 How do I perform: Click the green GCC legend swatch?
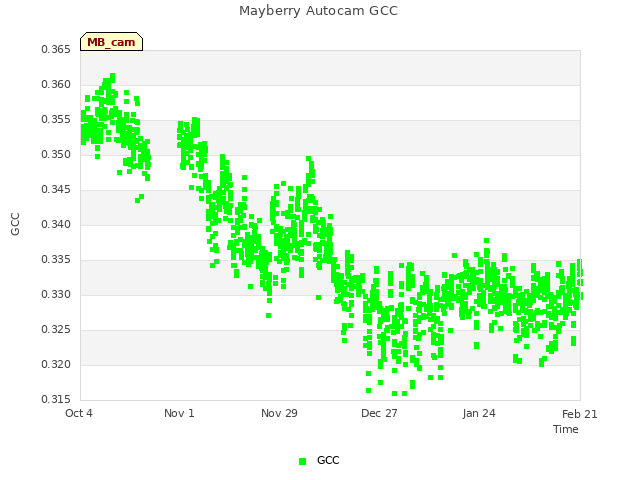[x=302, y=461]
